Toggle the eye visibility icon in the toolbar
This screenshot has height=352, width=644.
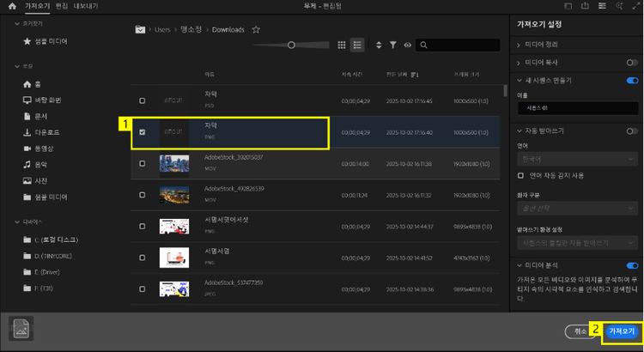point(407,46)
